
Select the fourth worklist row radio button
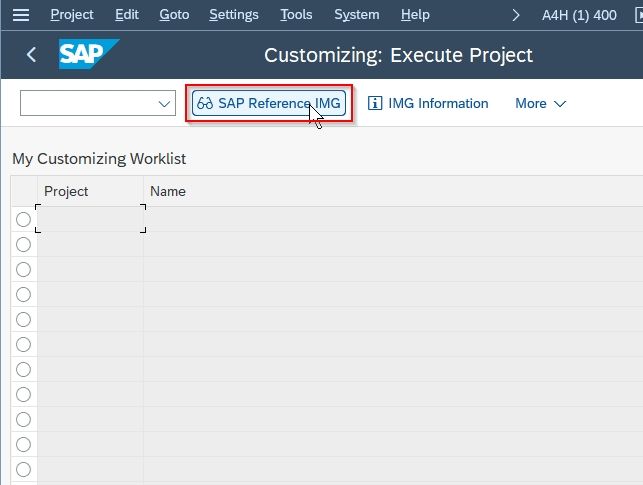(23, 294)
